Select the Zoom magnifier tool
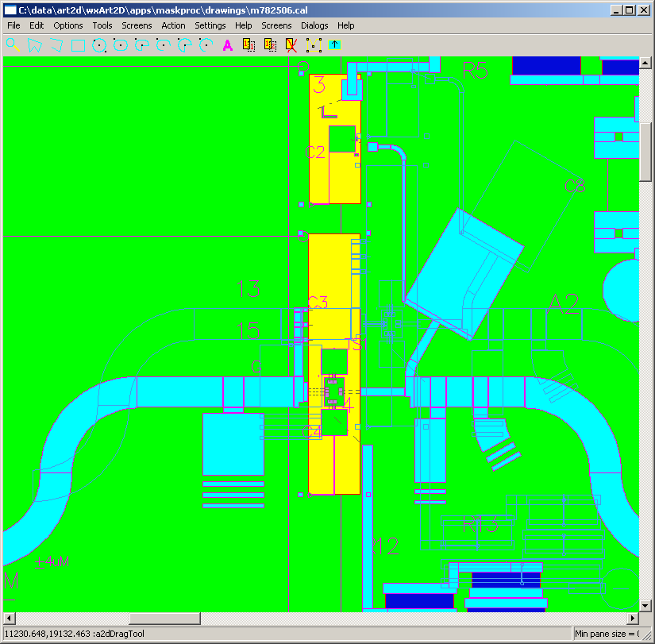Screen dimensions: 655x644 coord(13,45)
